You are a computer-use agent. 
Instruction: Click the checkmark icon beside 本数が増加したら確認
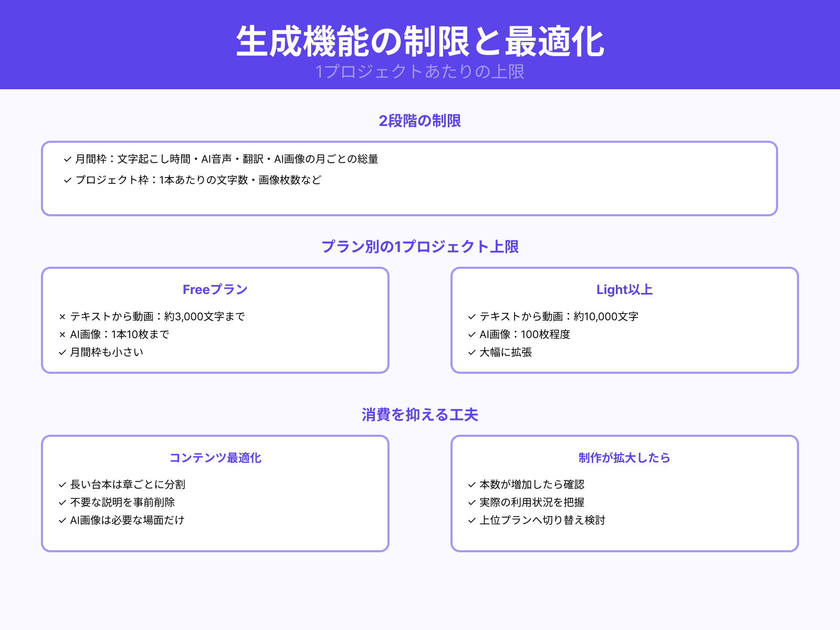[471, 485]
